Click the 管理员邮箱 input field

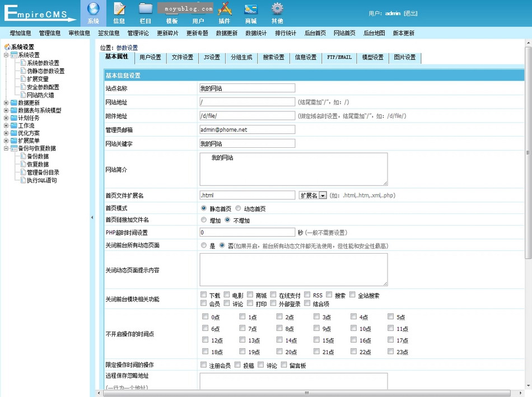(x=248, y=129)
